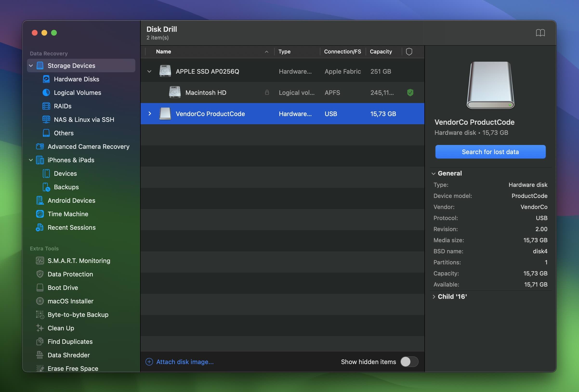Click the shield column header icon
579x392 pixels.
[x=409, y=52]
